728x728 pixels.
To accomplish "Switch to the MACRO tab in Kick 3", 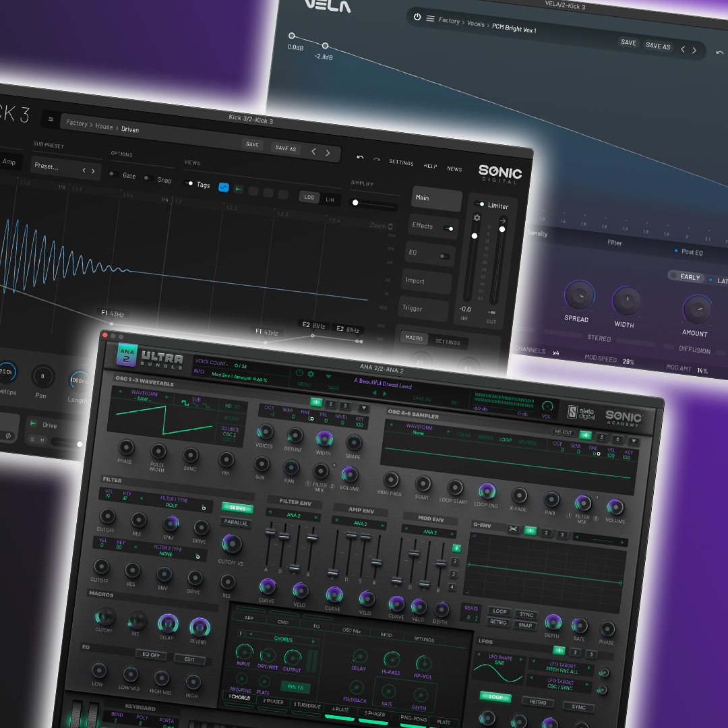I will tap(414, 338).
